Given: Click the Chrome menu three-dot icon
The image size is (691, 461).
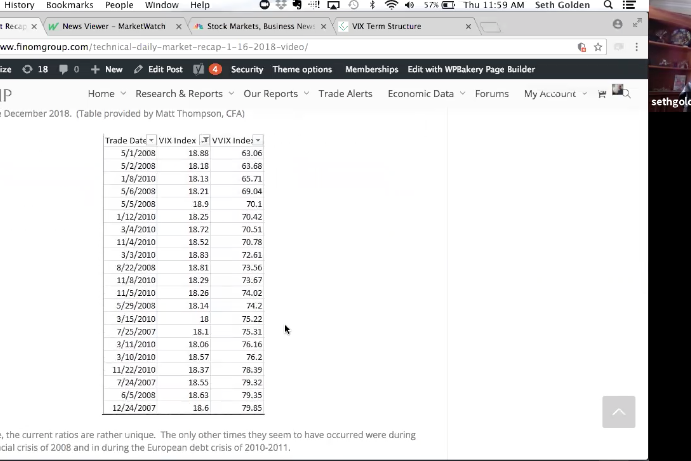Looking at the screenshot, I should [637, 47].
